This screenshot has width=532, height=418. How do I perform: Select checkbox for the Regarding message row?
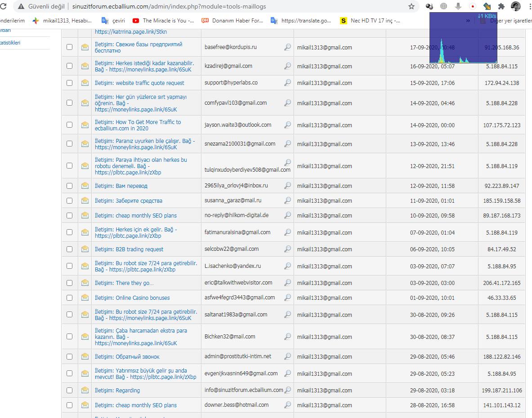click(69, 390)
